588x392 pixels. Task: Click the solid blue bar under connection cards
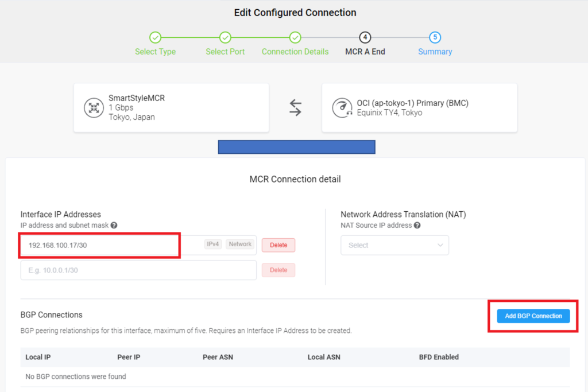[297, 147]
